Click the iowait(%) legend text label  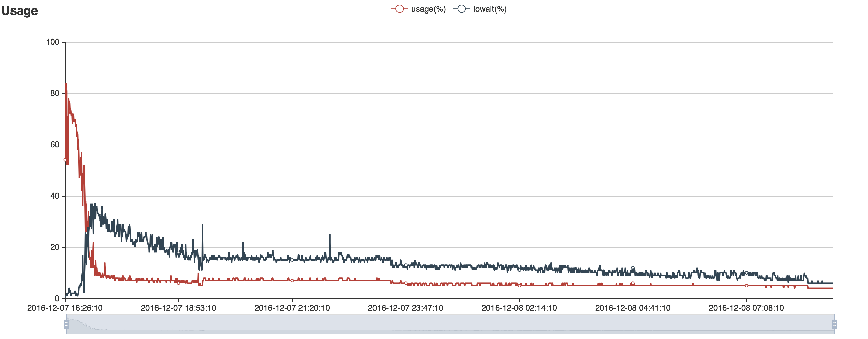point(490,9)
